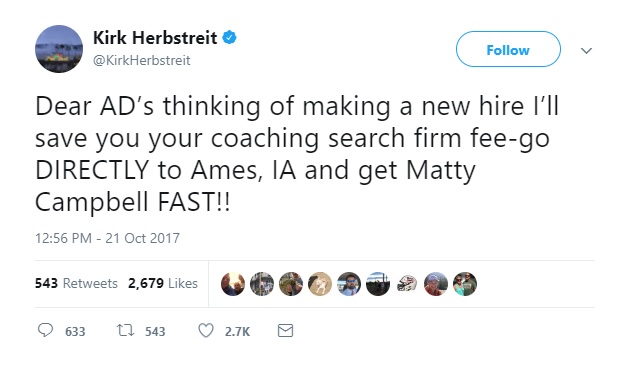Open the tweet timestamp 21 Oct 2017

[x=107, y=238]
